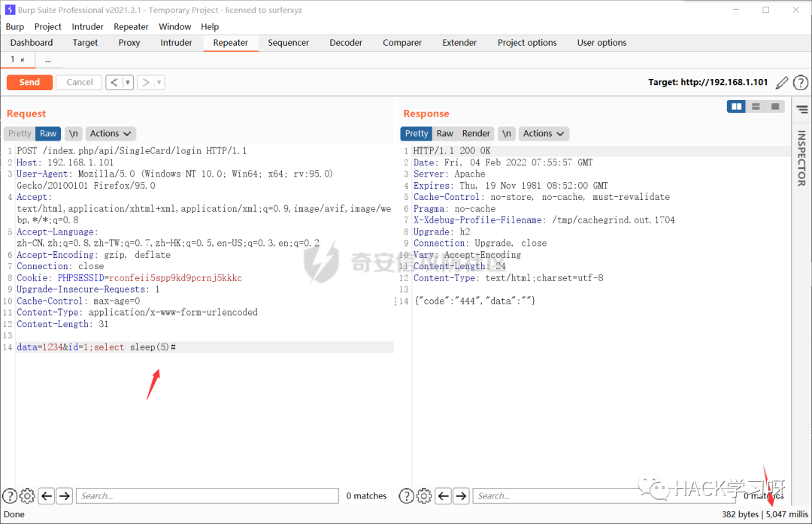812x524 pixels.
Task: Switch to the Sequencer tab
Action: tap(289, 42)
